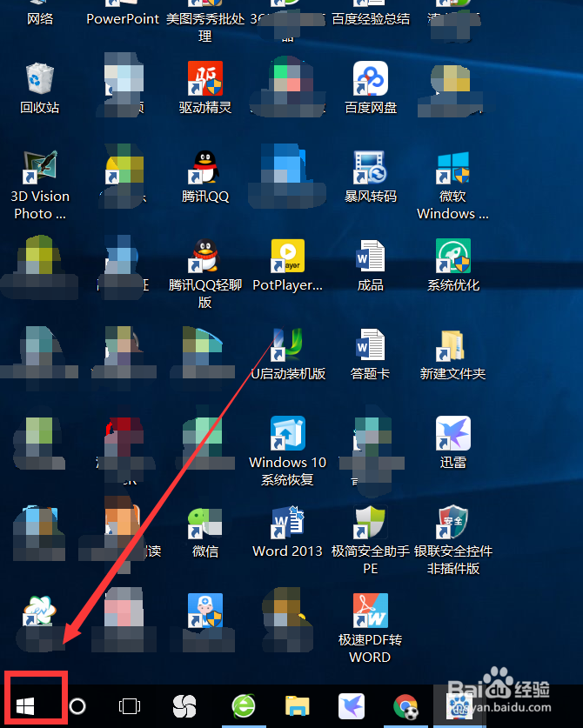This screenshot has height=728, width=583.
Task: Open the Windows Start button
Action: pos(25,706)
